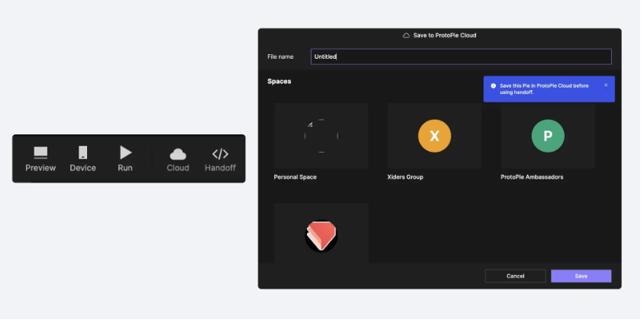Open Preview from the toolbar
The height and width of the screenshot is (323, 644).
(x=40, y=159)
